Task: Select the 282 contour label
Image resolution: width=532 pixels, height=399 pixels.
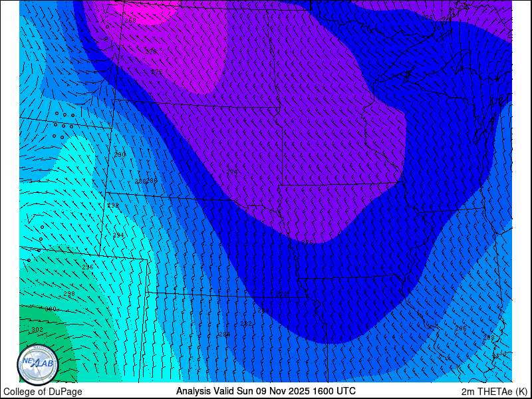Action: tap(246, 324)
